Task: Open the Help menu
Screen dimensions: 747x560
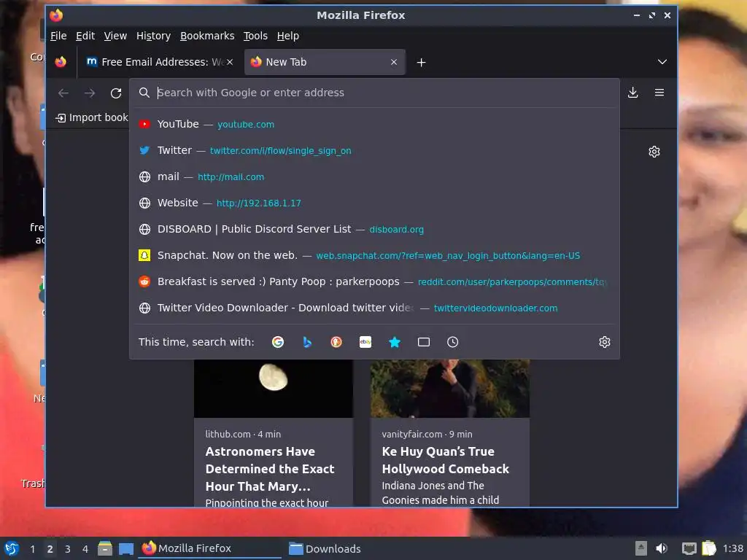Action: (x=287, y=36)
